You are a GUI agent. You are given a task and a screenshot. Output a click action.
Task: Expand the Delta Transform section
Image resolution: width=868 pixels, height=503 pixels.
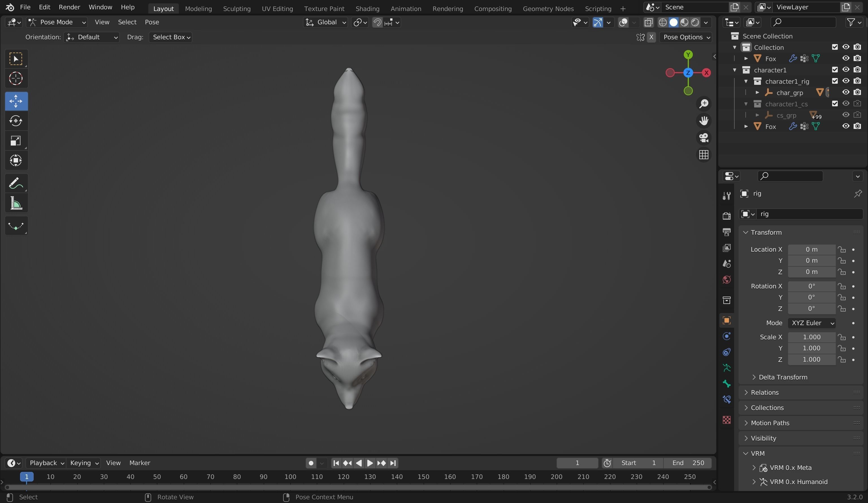point(783,377)
